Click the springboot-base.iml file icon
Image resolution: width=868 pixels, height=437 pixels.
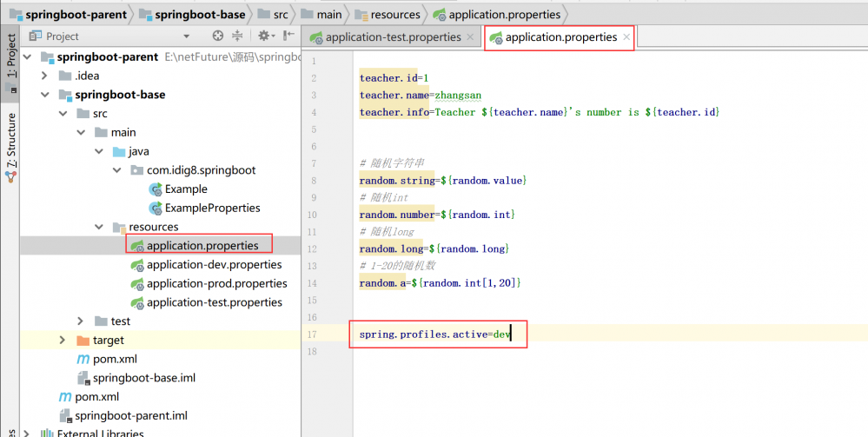tap(83, 378)
